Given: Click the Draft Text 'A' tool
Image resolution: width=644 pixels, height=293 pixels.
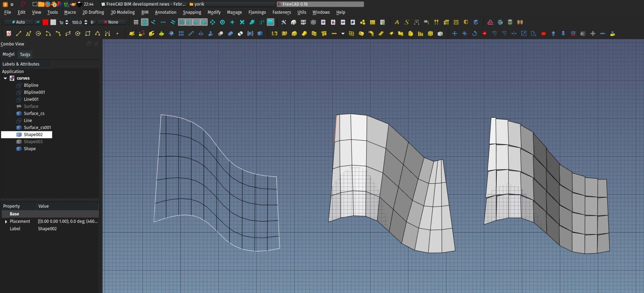Looking at the screenshot, I should tap(396, 22).
